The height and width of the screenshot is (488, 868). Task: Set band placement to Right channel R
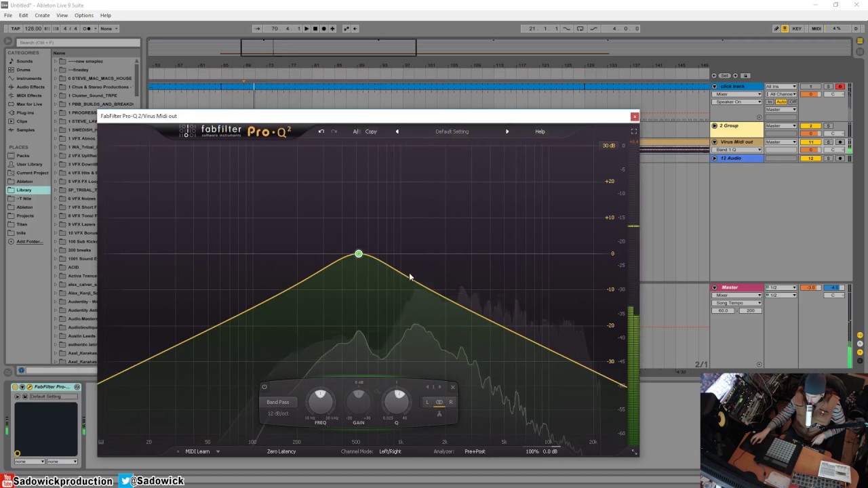click(x=450, y=403)
